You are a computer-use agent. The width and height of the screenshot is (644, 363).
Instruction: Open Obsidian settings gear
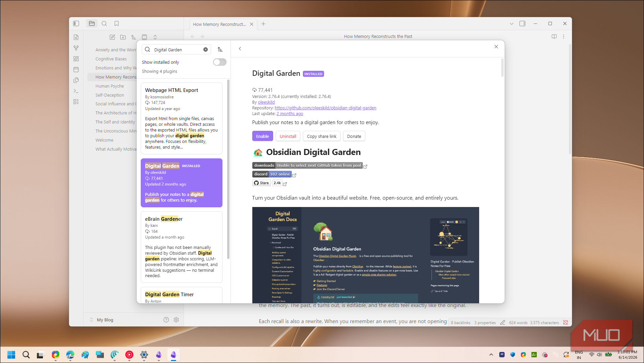(176, 320)
